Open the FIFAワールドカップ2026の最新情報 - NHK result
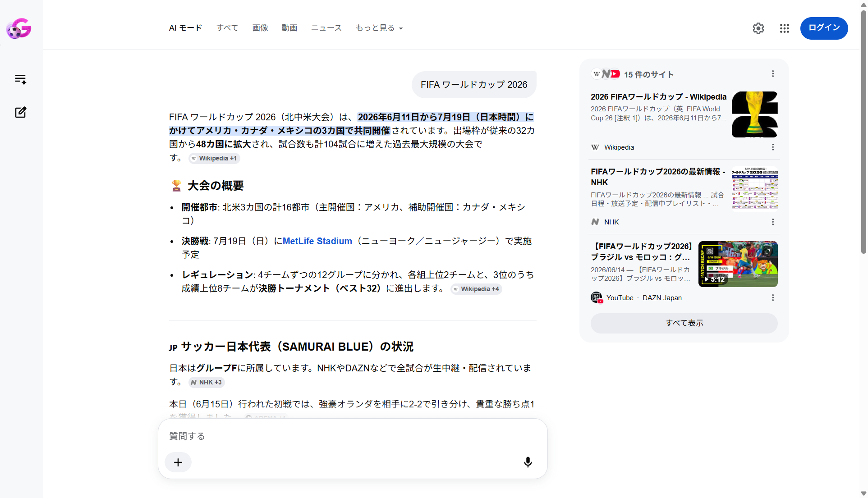The height and width of the screenshot is (498, 868). click(658, 177)
